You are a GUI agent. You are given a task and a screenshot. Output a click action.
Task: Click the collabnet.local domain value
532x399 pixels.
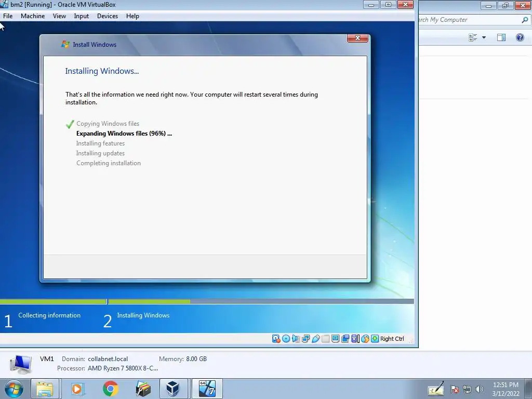pyautogui.click(x=108, y=359)
